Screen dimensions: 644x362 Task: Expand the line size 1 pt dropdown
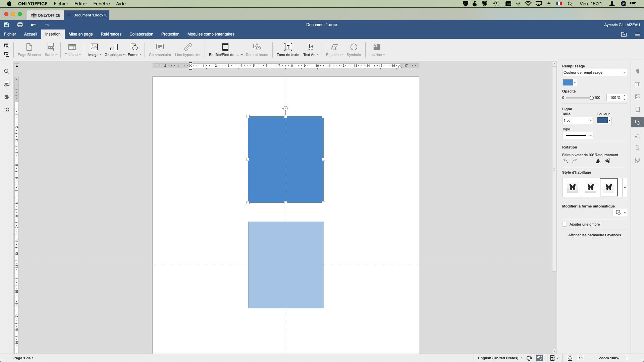point(578,120)
